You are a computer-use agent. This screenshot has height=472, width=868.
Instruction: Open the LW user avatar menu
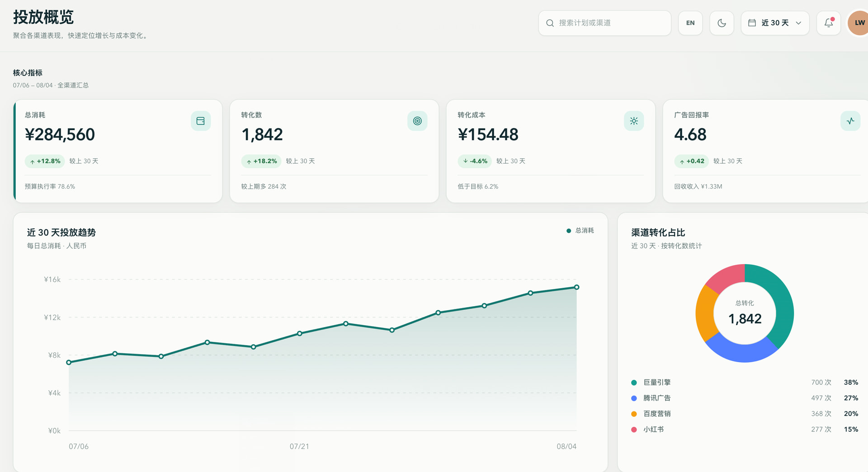859,23
